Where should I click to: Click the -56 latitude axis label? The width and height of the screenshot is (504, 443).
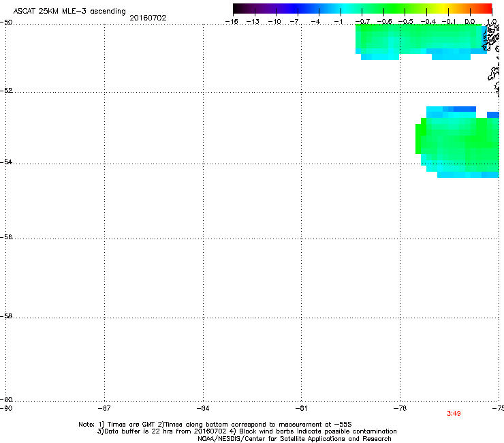pos(6,237)
